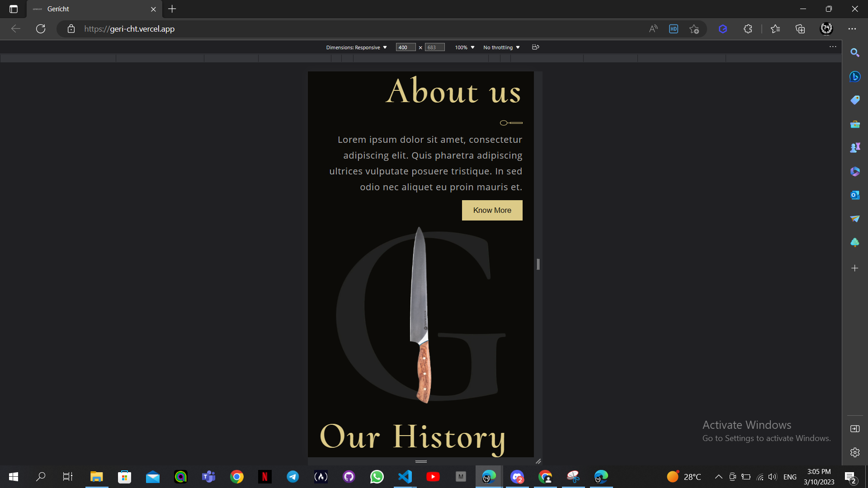Open the Dimensions: Responsive dropdown

pyautogui.click(x=357, y=47)
